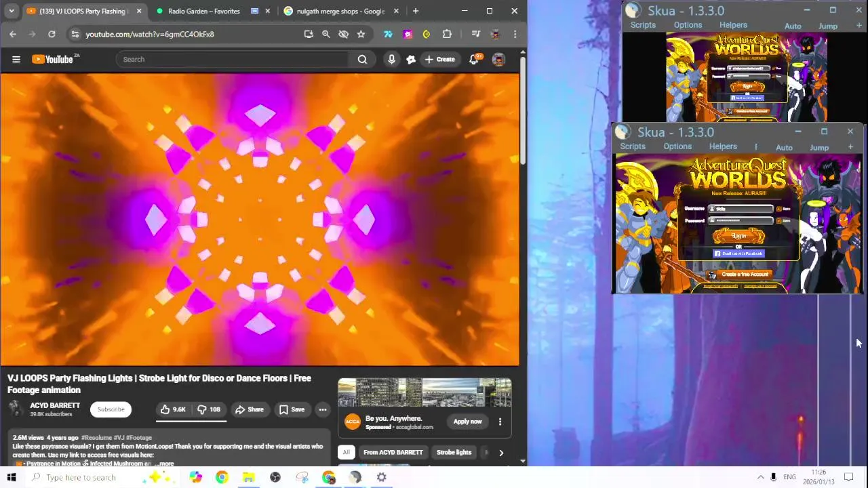Click the YouTube Create button
Viewport: 868px width, 488px height.
pos(439,60)
